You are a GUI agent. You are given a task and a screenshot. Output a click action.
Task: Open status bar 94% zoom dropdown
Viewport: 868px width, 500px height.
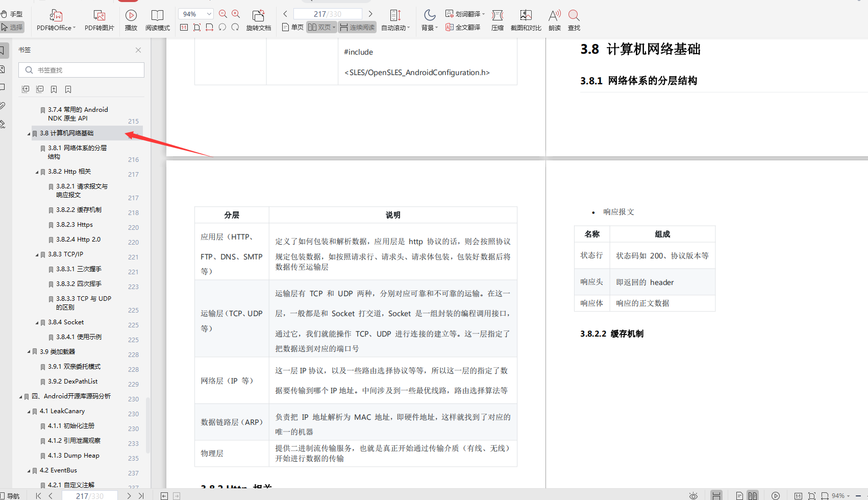click(841, 495)
